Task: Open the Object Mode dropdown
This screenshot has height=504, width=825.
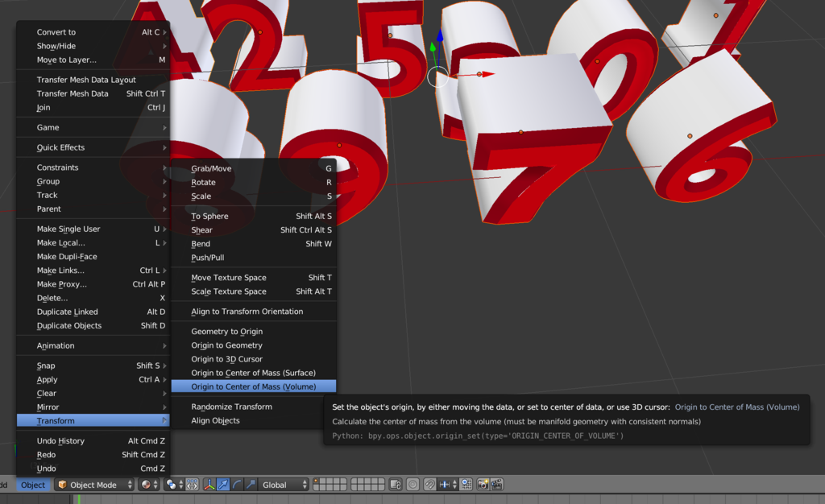Action: 95,485
